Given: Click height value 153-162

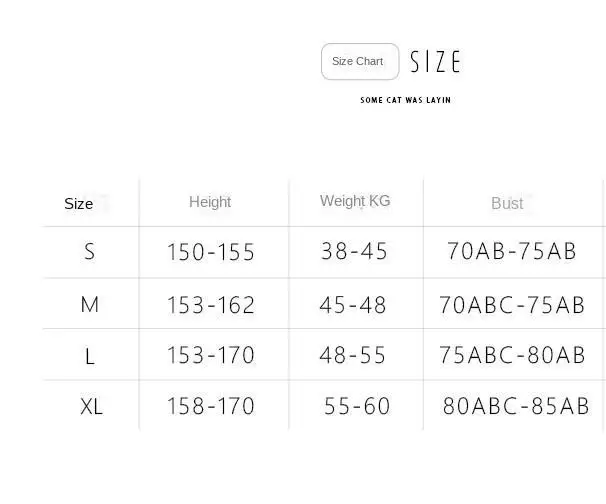Looking at the screenshot, I should (x=211, y=305).
